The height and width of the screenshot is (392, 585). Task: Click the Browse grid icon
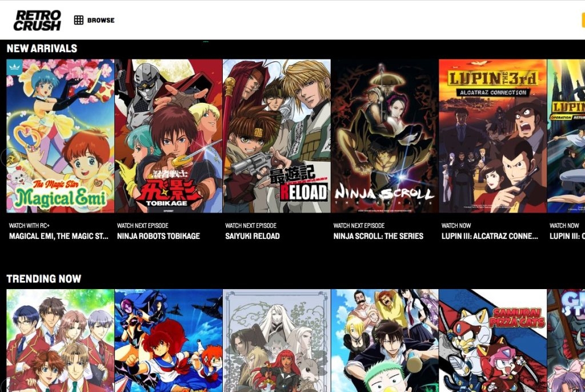click(x=79, y=20)
